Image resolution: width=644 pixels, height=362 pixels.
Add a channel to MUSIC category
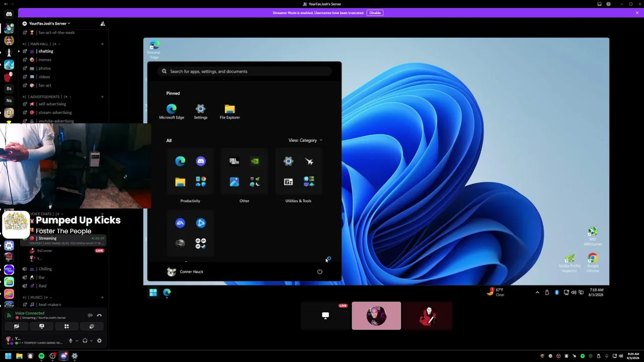tap(102, 297)
